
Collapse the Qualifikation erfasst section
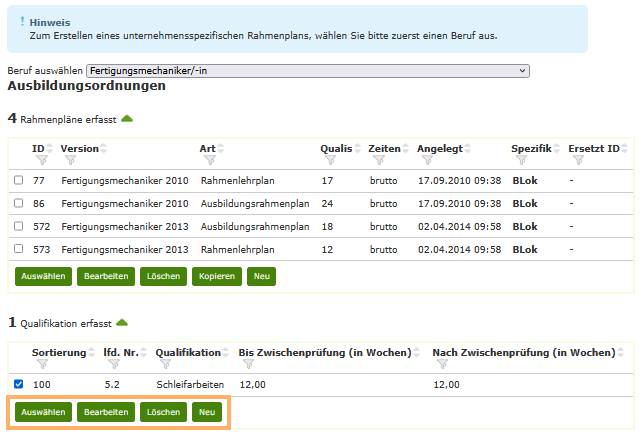122,323
